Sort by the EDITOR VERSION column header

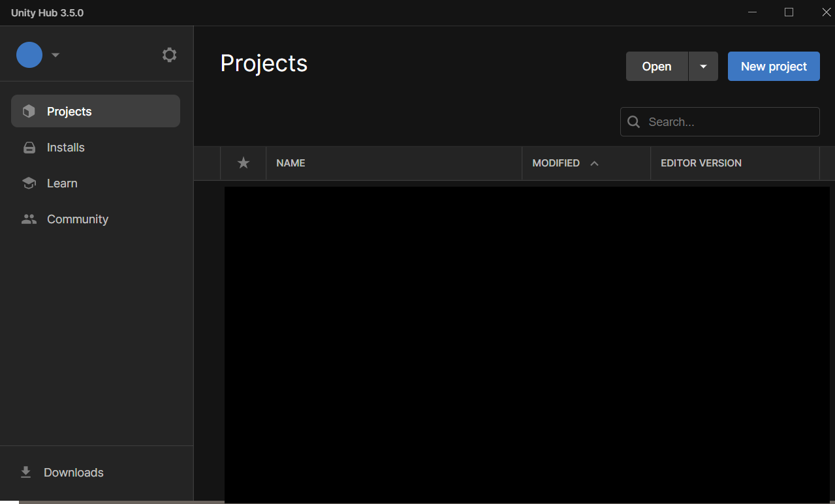click(x=701, y=163)
